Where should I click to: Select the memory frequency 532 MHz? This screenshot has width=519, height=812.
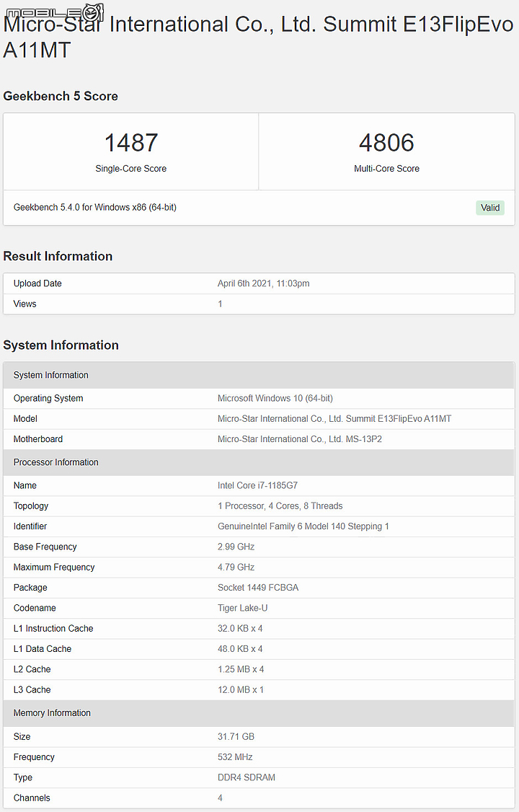click(235, 756)
